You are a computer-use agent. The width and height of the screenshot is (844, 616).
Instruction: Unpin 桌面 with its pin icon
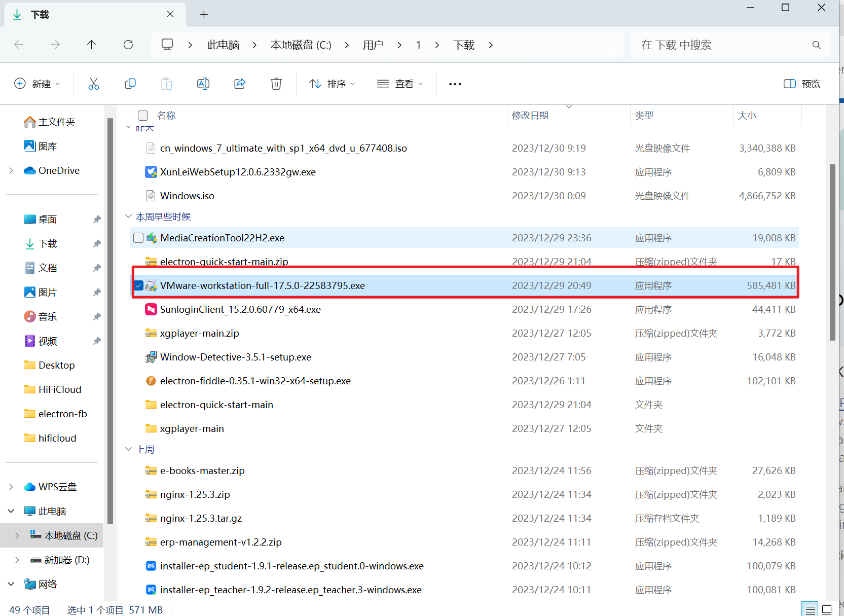[x=96, y=220]
